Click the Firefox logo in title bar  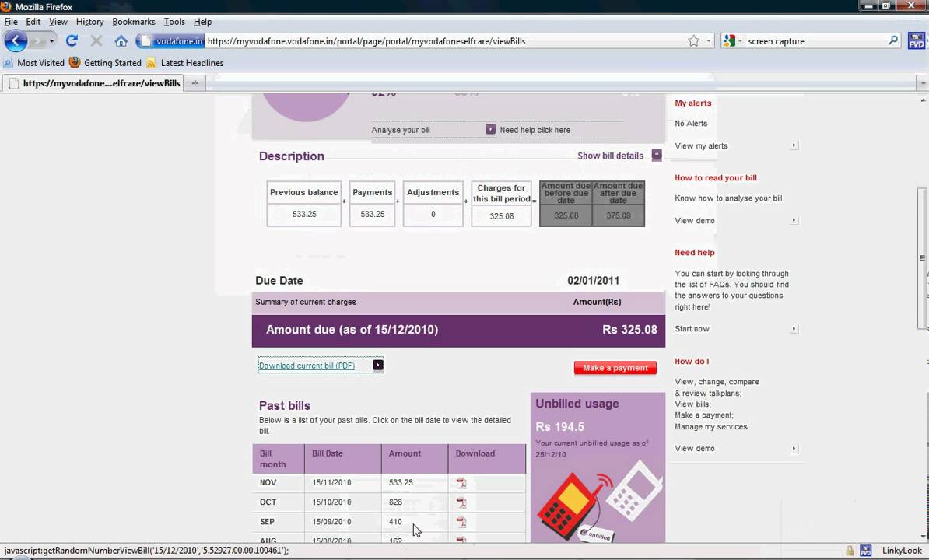(6, 6)
